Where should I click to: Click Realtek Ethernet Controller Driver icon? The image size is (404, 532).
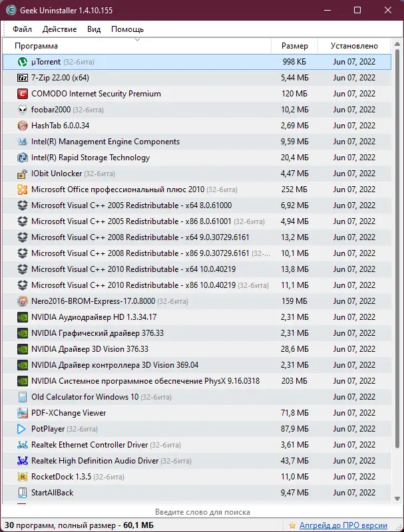tap(23, 445)
